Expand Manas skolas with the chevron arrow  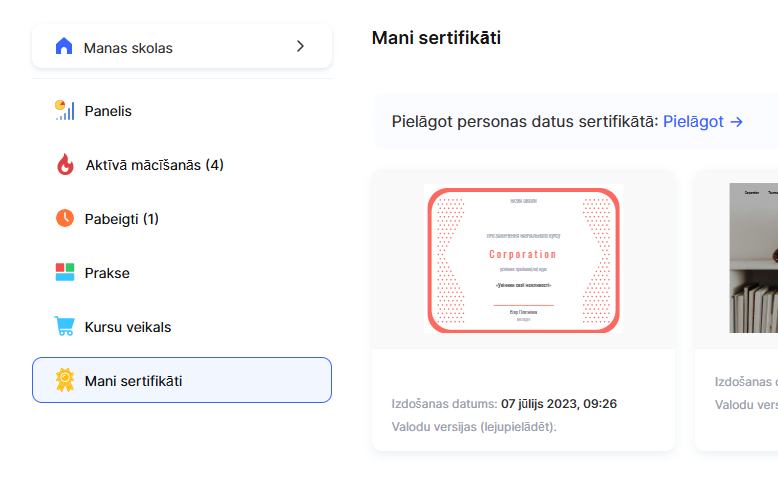pyautogui.click(x=300, y=47)
